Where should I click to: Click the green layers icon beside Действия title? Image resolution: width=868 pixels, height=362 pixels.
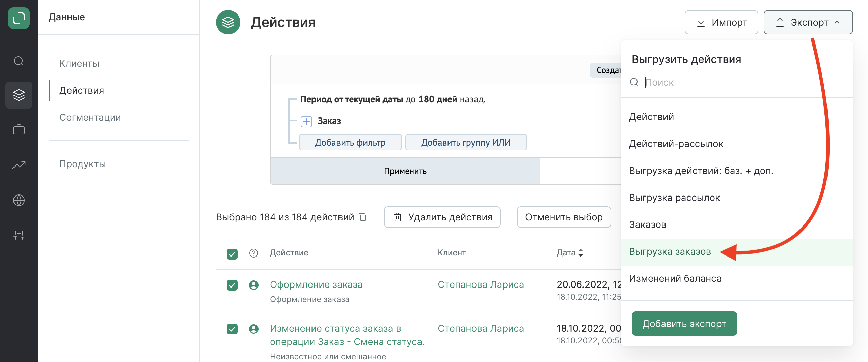click(x=228, y=22)
